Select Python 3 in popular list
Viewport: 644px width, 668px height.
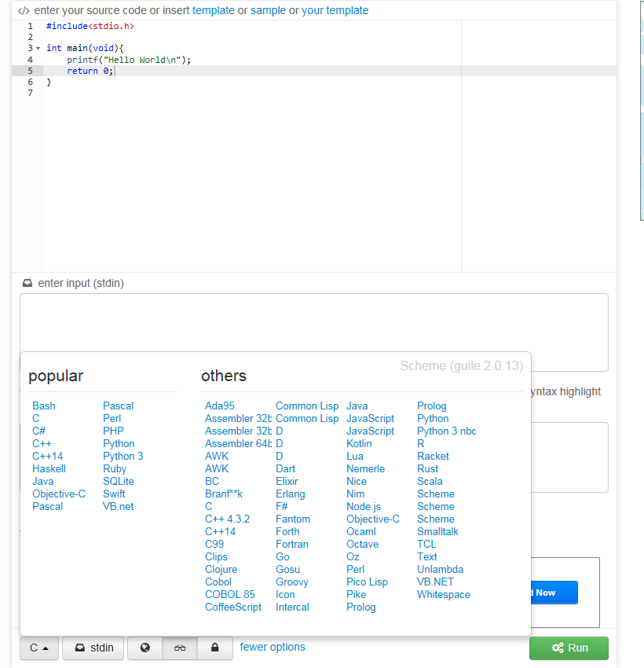pyautogui.click(x=123, y=457)
